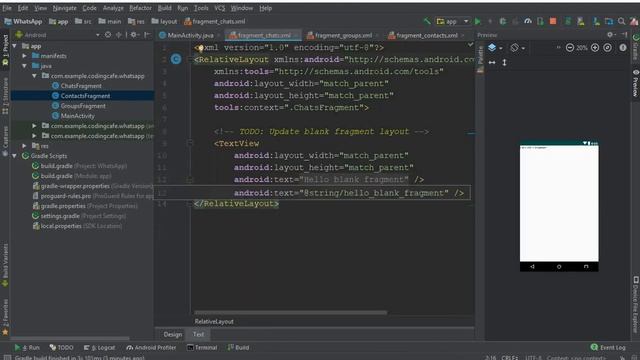Screen dimensions: 640x360
Task: Zoom out the layout preview
Action: click(x=570, y=48)
